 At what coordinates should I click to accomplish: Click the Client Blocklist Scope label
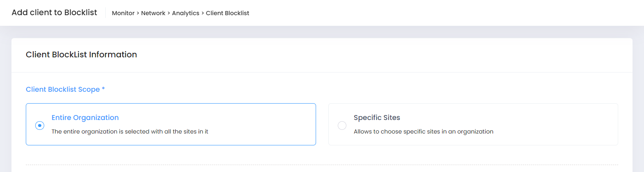coord(63,89)
